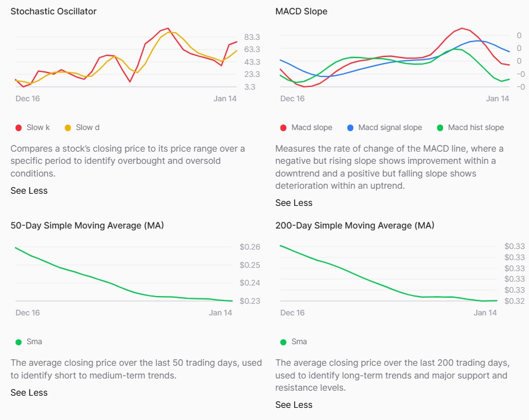Click the red Slow k legend dot

[x=19, y=128]
